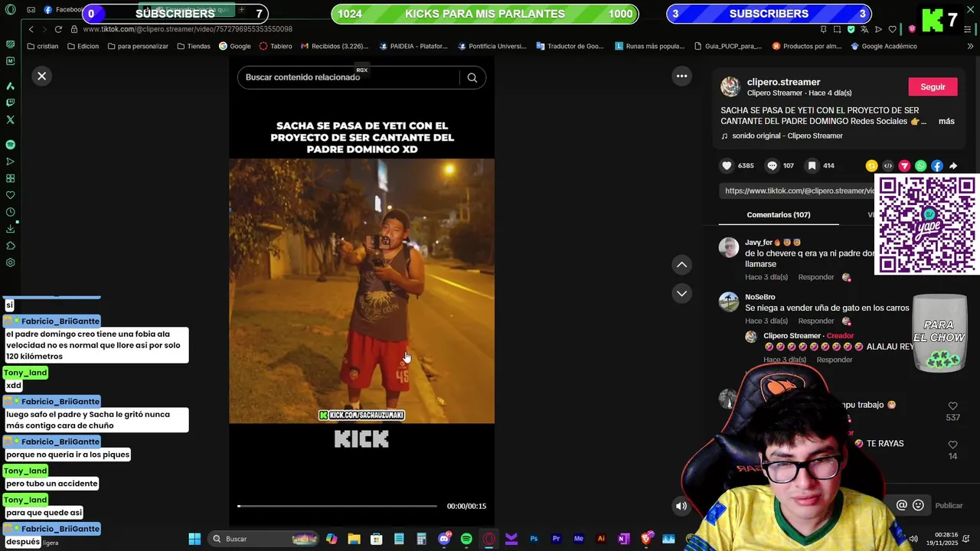Image resolution: width=980 pixels, height=551 pixels.
Task: Open the 'Recibidos (3.226)' Gmail bookmark
Action: coord(335,46)
